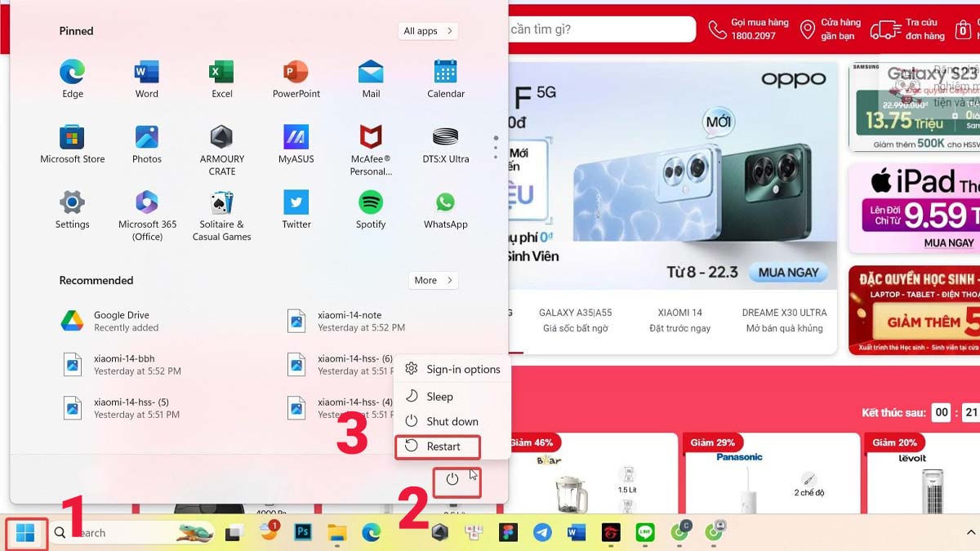Click the Start menu power button

pyautogui.click(x=452, y=479)
